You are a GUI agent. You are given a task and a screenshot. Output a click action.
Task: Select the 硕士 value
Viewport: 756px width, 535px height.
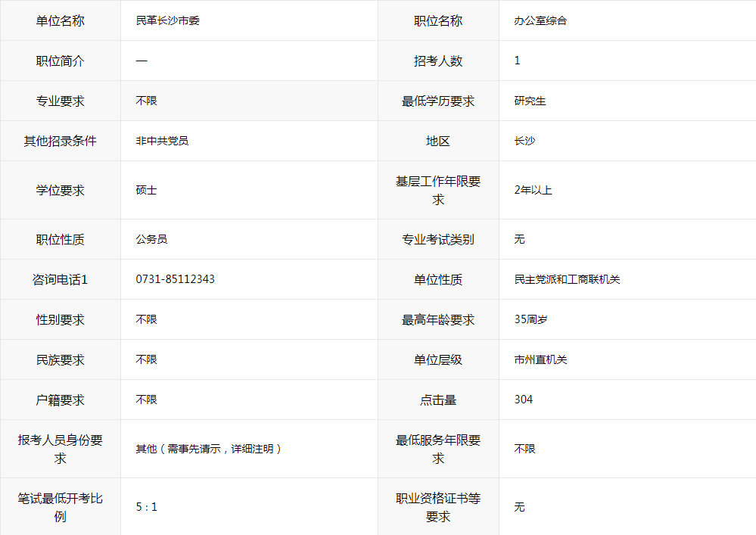147,190
